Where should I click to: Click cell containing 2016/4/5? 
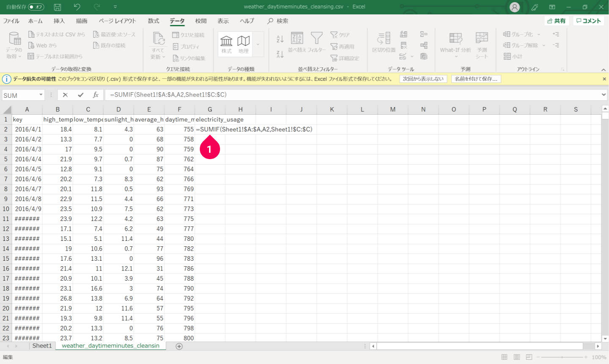pyautogui.click(x=27, y=169)
